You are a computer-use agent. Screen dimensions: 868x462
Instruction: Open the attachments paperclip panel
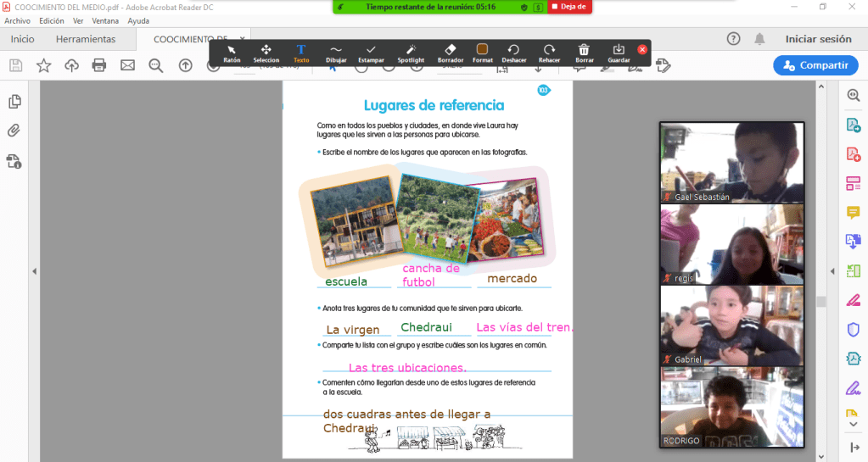[x=14, y=131]
